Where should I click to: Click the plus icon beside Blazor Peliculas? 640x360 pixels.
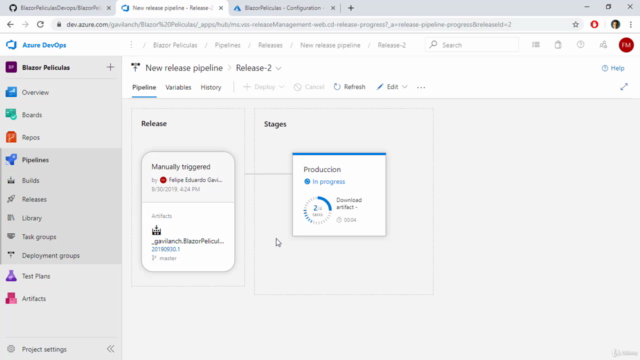click(x=110, y=67)
